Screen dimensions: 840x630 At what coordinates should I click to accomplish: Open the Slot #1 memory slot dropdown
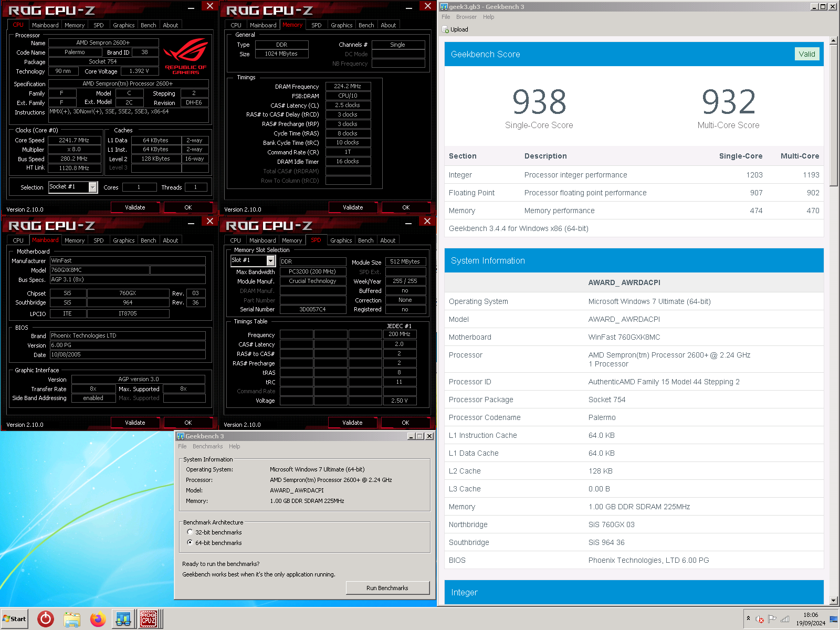coord(271,260)
